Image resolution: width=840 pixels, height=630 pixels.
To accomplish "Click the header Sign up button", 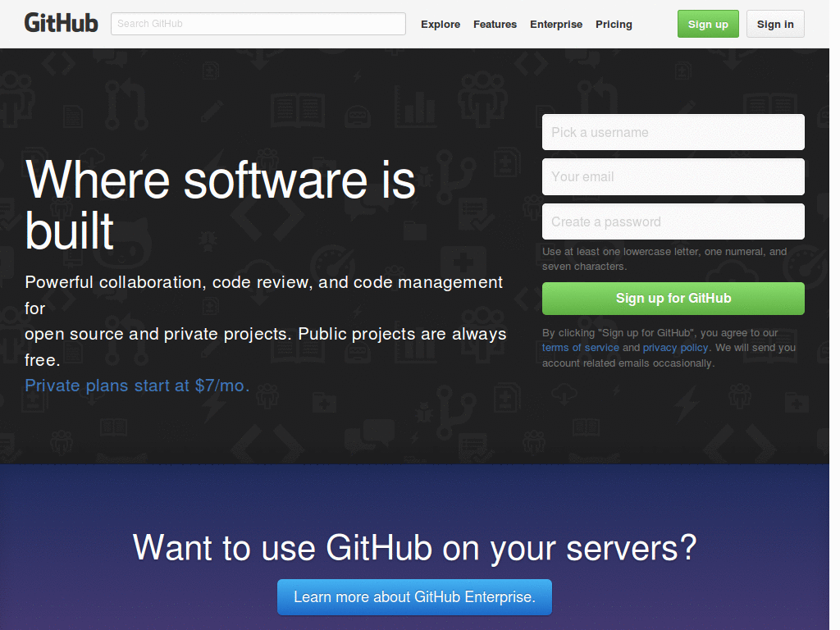I will [x=708, y=24].
